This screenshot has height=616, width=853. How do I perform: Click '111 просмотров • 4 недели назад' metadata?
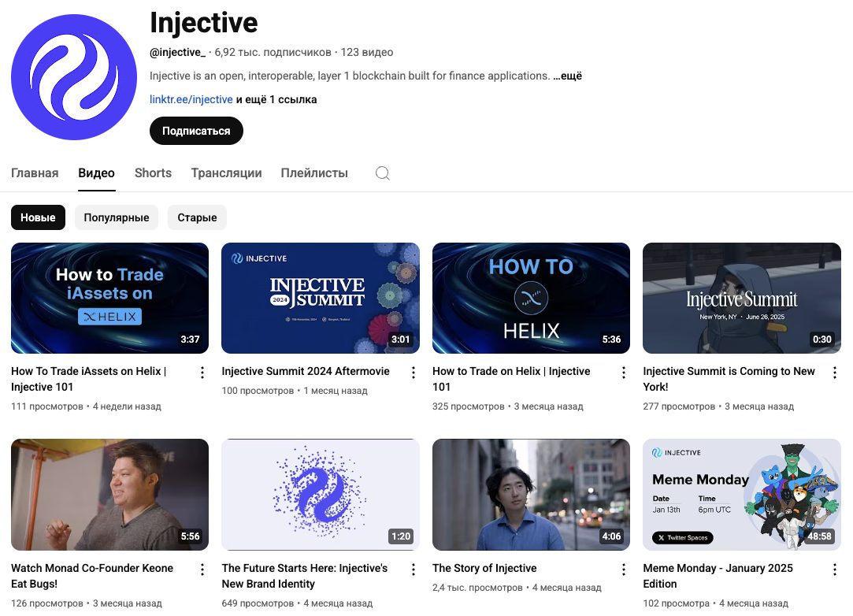click(x=86, y=406)
